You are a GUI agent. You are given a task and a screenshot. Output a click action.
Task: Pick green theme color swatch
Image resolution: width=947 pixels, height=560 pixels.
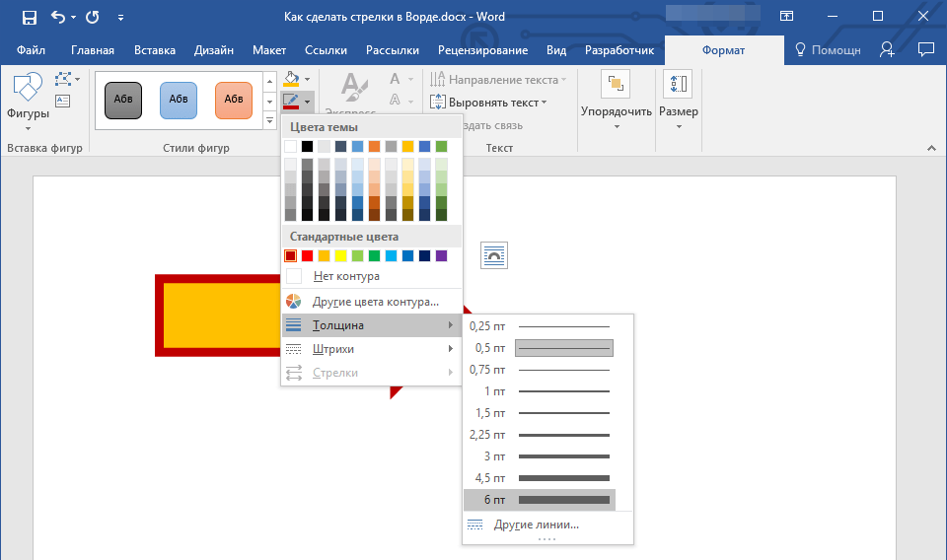pos(442,146)
